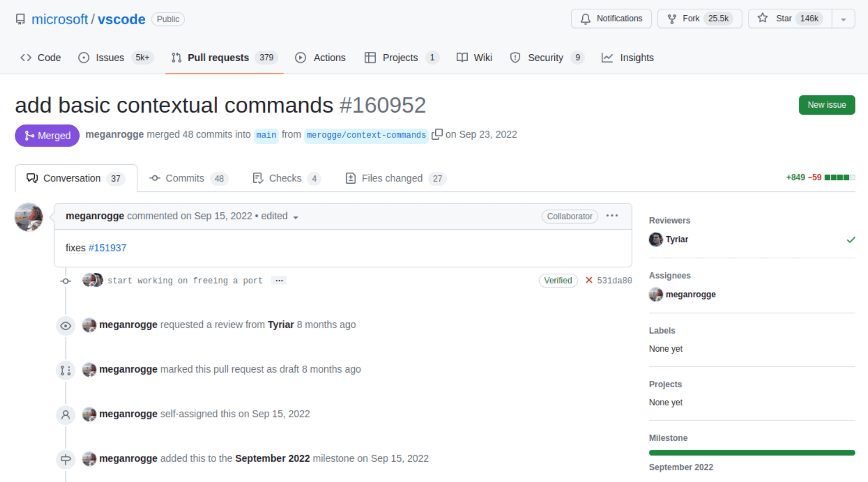The height and width of the screenshot is (482, 868).
Task: Click the New issue button
Action: pos(826,105)
